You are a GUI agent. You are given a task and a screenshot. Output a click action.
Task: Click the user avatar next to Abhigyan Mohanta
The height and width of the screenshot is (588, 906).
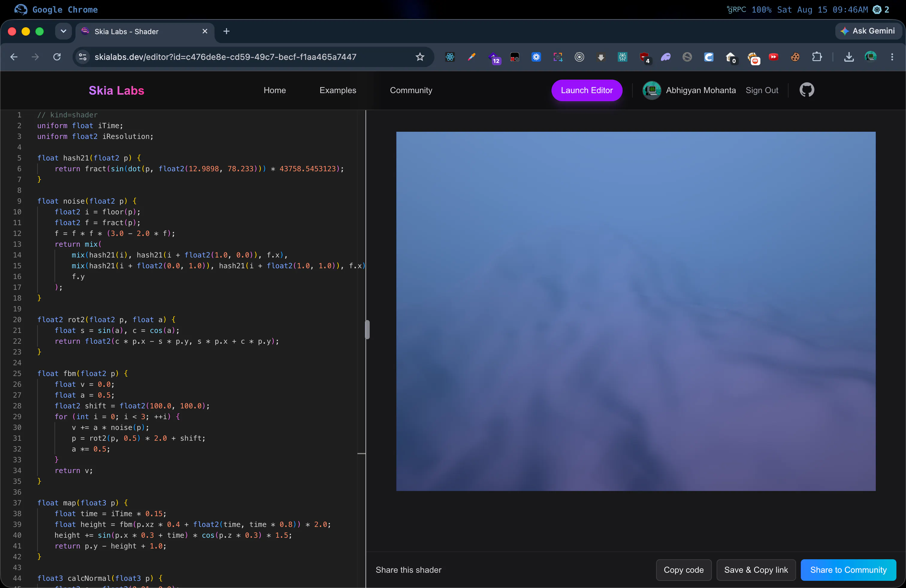coord(651,90)
